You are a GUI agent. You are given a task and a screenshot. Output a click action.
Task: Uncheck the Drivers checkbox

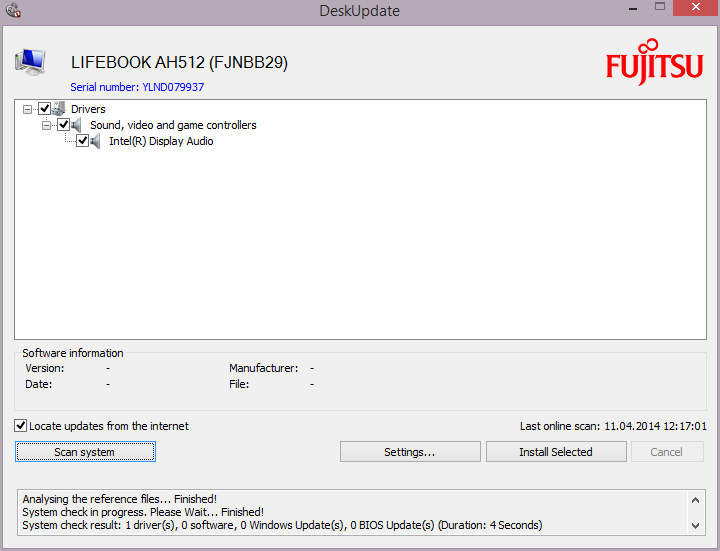tap(45, 109)
